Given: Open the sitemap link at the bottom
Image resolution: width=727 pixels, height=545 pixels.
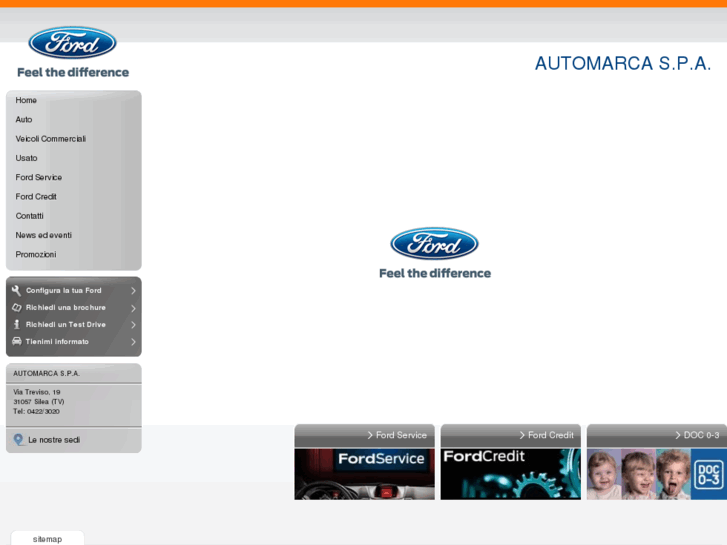Looking at the screenshot, I should pos(47,539).
